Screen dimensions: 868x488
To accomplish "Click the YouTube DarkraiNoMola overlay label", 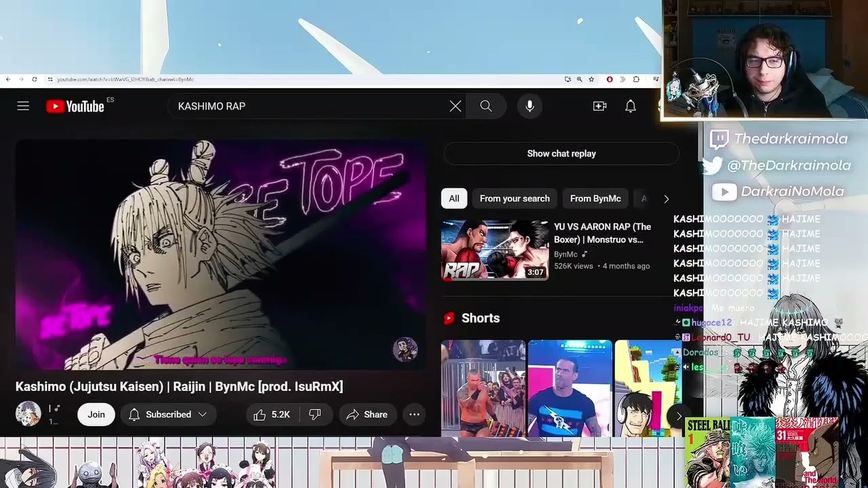I will click(x=778, y=192).
